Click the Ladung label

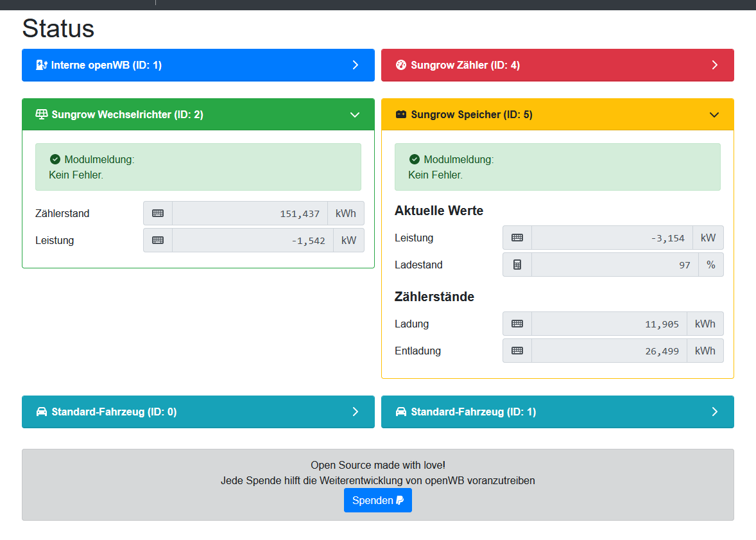412,324
